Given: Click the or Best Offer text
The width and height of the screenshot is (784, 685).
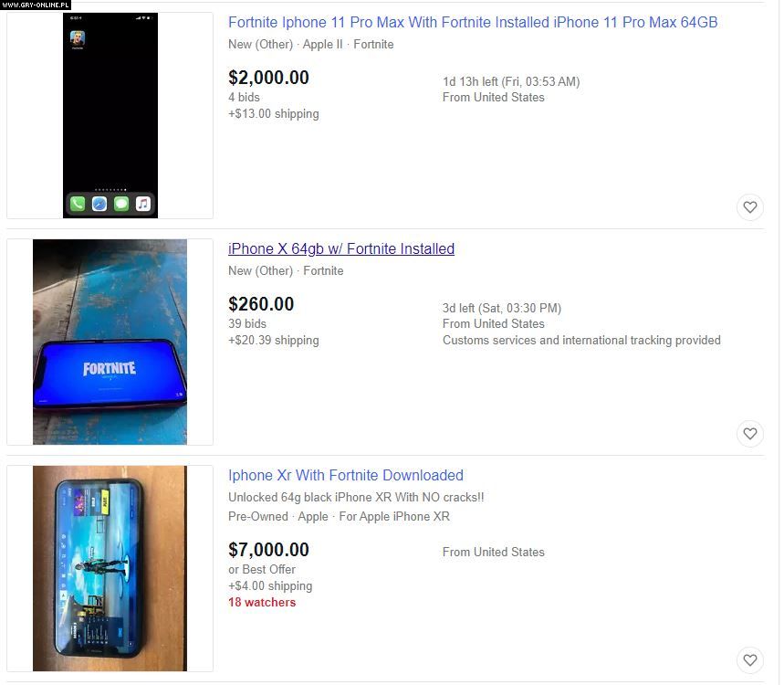Looking at the screenshot, I should [262, 569].
